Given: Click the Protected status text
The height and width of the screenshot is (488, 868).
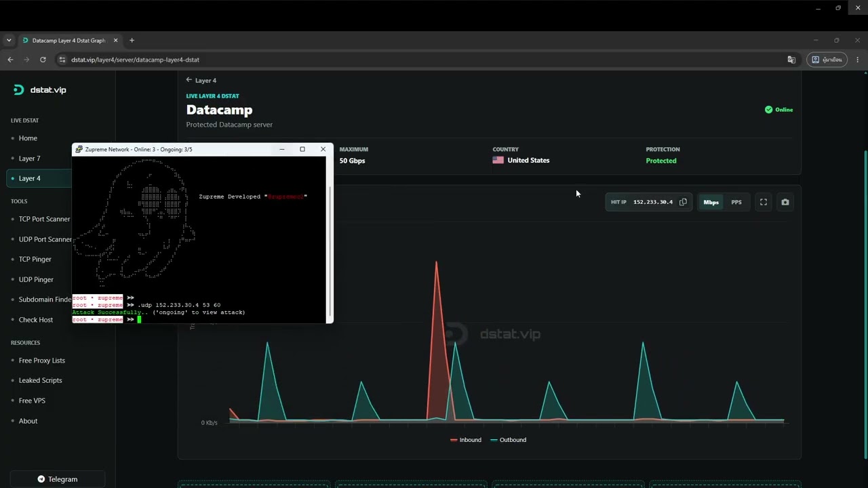Looking at the screenshot, I should click(x=661, y=161).
